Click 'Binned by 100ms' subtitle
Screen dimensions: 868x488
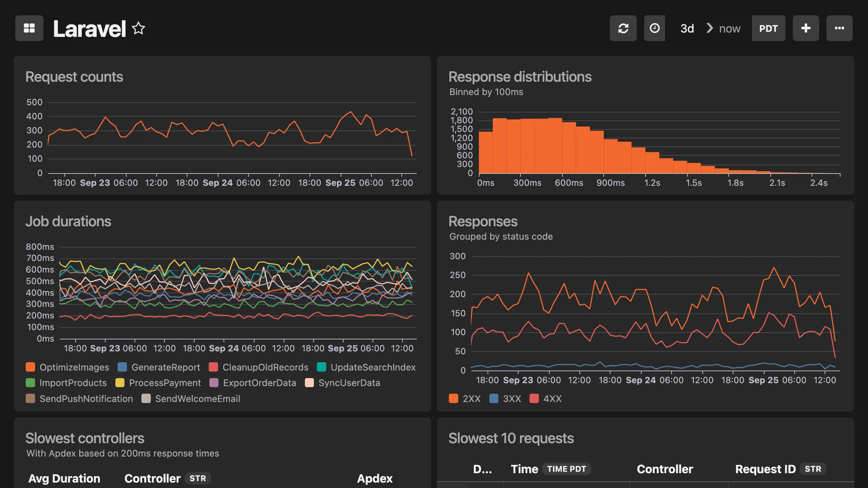point(486,92)
